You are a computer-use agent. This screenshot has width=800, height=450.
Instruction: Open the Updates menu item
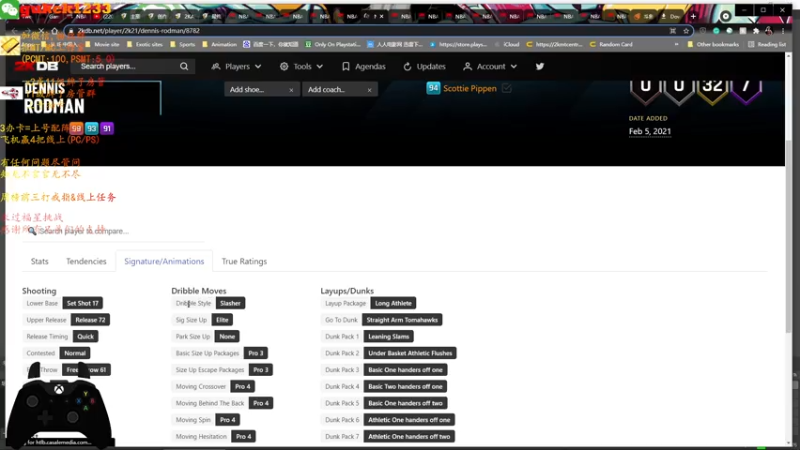click(424, 66)
